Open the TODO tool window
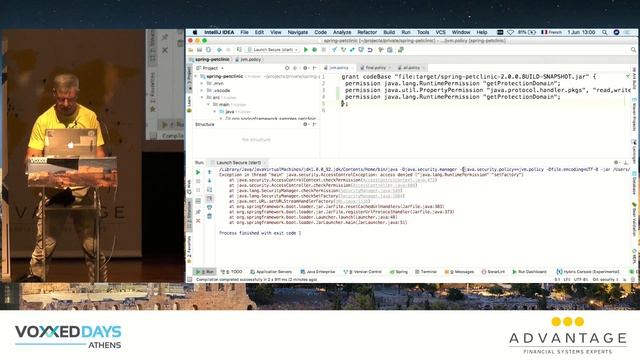 (231, 272)
